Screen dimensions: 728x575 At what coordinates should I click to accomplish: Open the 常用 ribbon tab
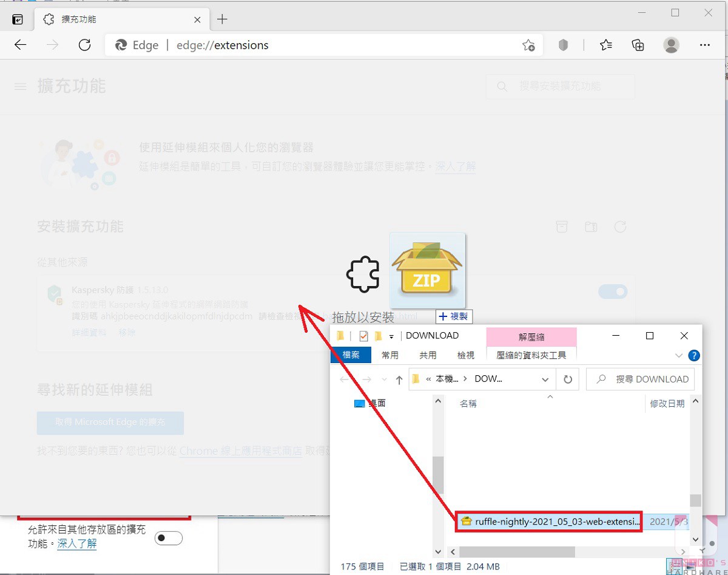coord(390,355)
